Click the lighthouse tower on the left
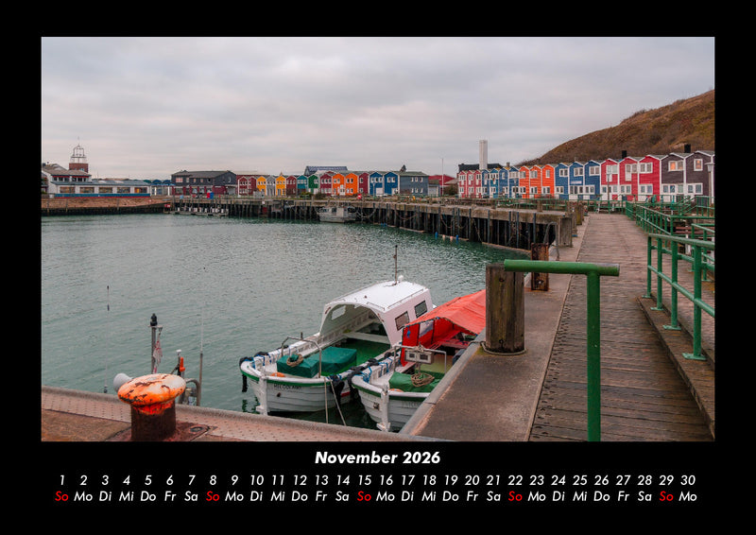756x535 pixels. (77, 159)
